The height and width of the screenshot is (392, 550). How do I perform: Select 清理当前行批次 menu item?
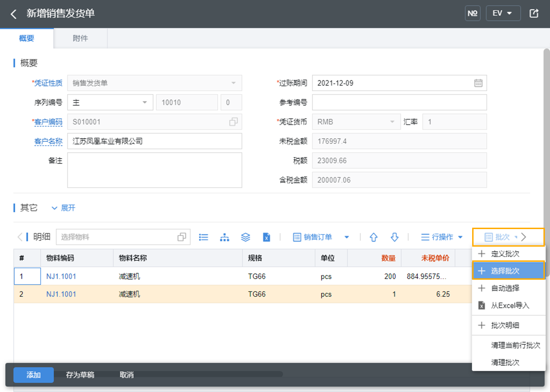point(509,345)
